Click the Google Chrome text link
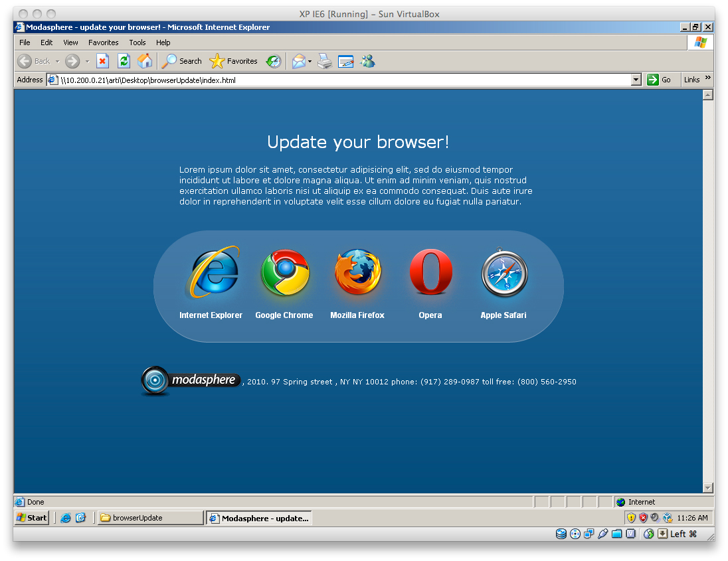The height and width of the screenshot is (561, 728). click(x=284, y=315)
